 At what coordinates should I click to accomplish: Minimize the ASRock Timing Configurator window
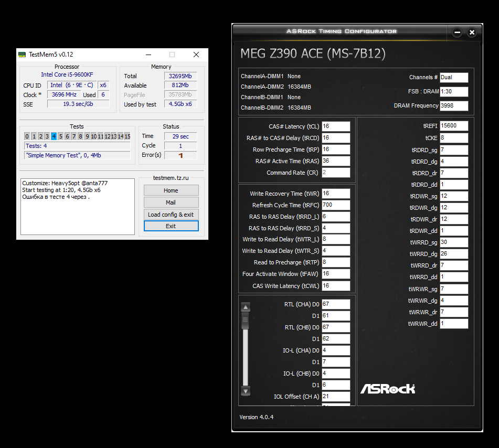(x=458, y=32)
